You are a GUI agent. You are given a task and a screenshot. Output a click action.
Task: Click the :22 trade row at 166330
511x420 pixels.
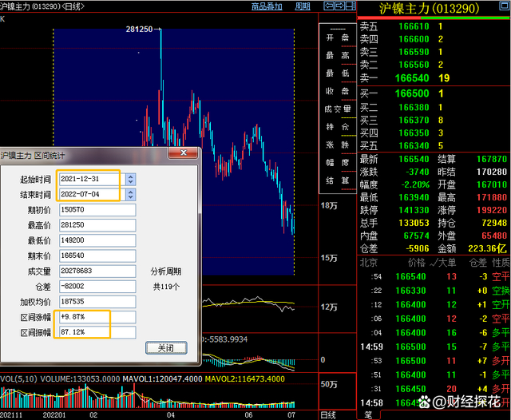click(434, 291)
